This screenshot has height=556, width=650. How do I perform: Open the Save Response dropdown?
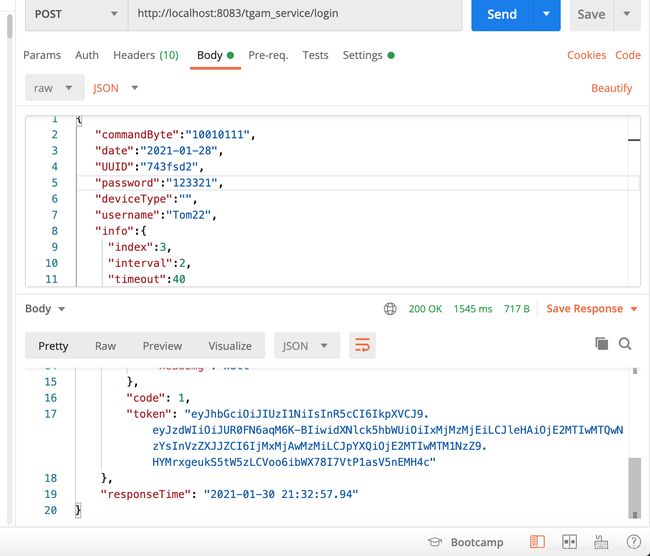(x=592, y=309)
